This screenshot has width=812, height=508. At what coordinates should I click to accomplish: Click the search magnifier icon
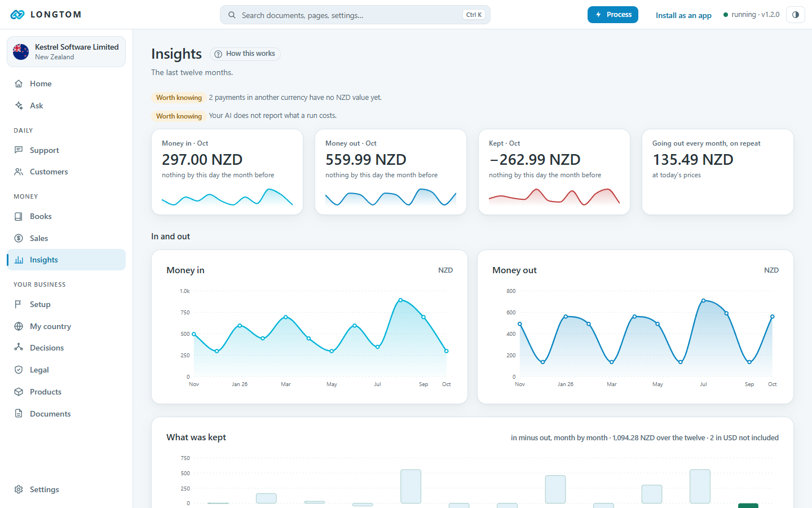pos(232,15)
